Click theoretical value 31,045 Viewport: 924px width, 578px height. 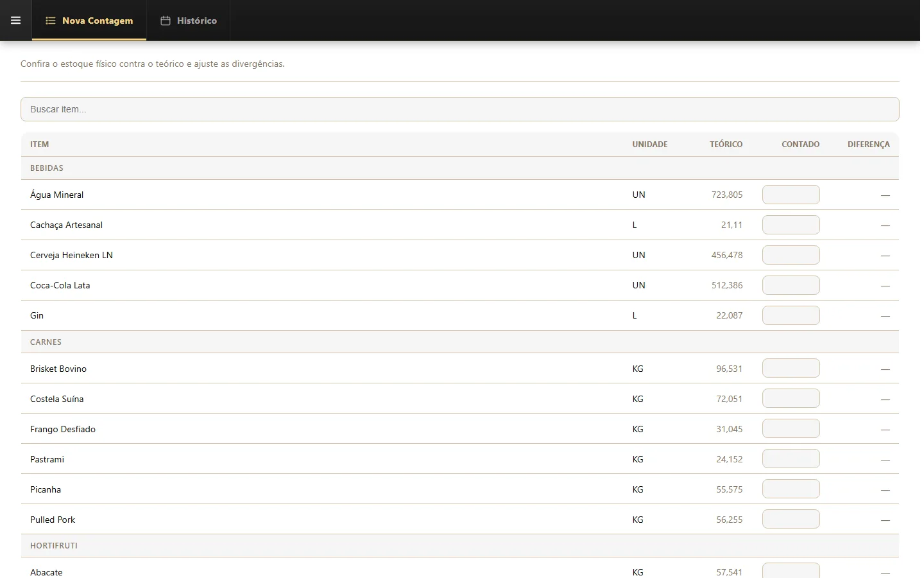point(729,429)
